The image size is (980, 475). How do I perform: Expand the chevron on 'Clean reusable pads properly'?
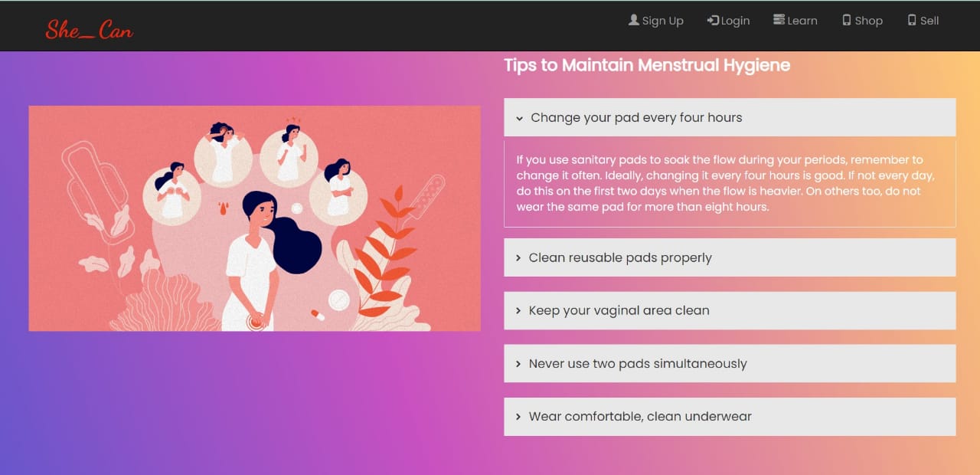(518, 258)
